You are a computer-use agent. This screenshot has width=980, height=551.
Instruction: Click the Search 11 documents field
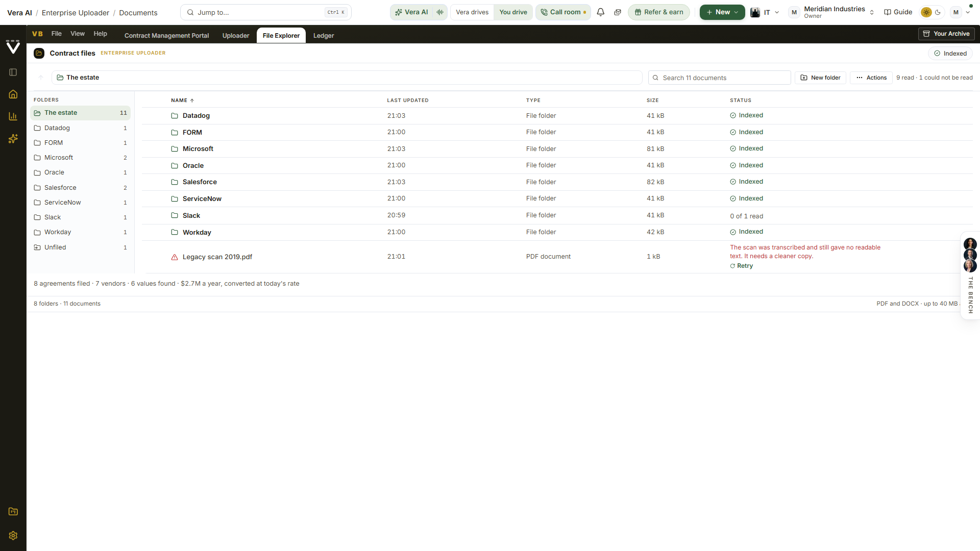[720, 78]
